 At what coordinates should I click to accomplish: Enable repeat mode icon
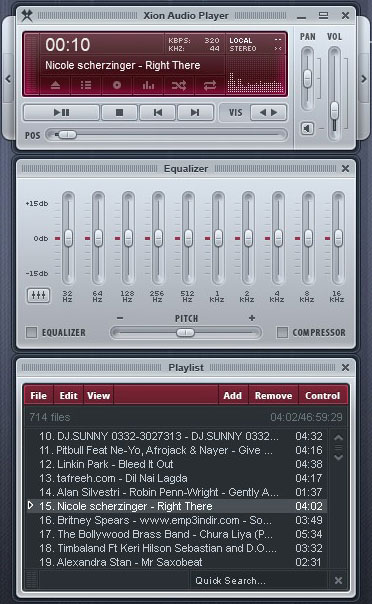[x=210, y=85]
